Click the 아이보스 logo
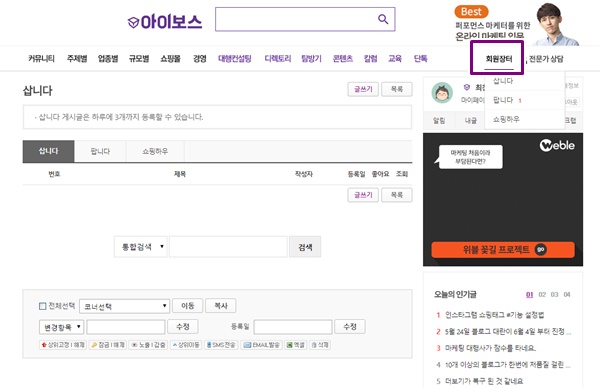 tap(165, 22)
